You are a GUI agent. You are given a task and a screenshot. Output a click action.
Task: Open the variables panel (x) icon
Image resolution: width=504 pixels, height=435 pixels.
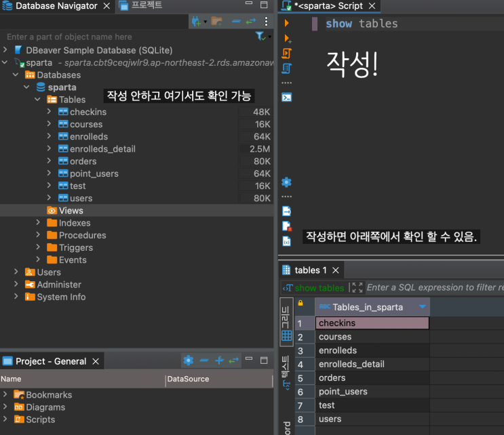point(286,241)
